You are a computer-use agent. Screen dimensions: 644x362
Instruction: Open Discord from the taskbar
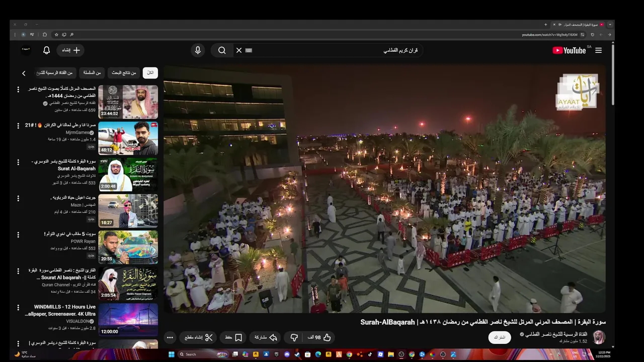click(287, 354)
